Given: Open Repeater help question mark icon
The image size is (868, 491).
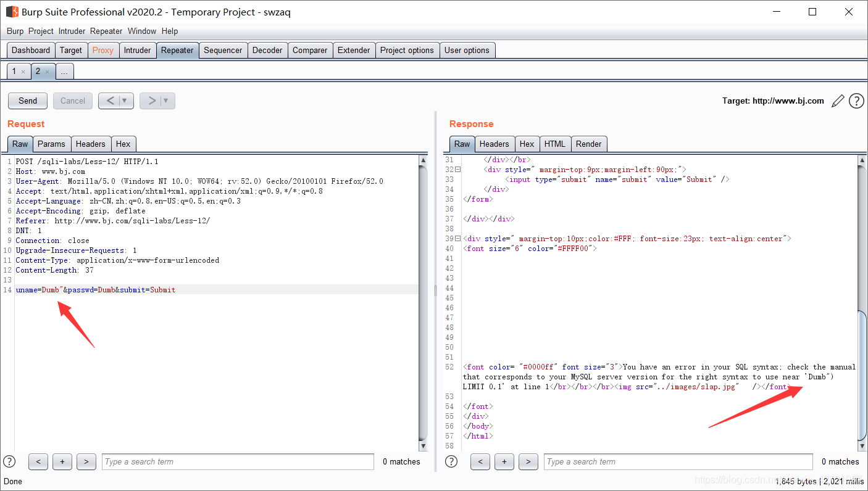Looking at the screenshot, I should [x=856, y=101].
